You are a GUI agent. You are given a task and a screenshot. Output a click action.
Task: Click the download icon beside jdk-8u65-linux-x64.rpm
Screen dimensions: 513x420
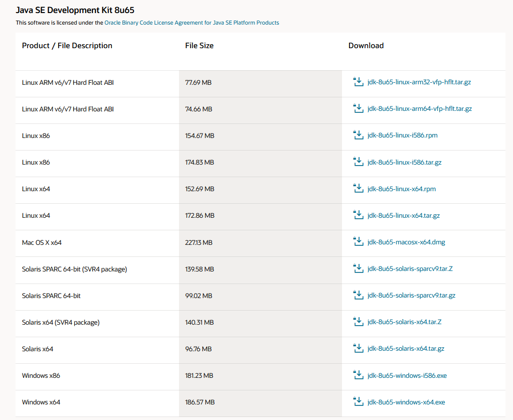click(358, 188)
